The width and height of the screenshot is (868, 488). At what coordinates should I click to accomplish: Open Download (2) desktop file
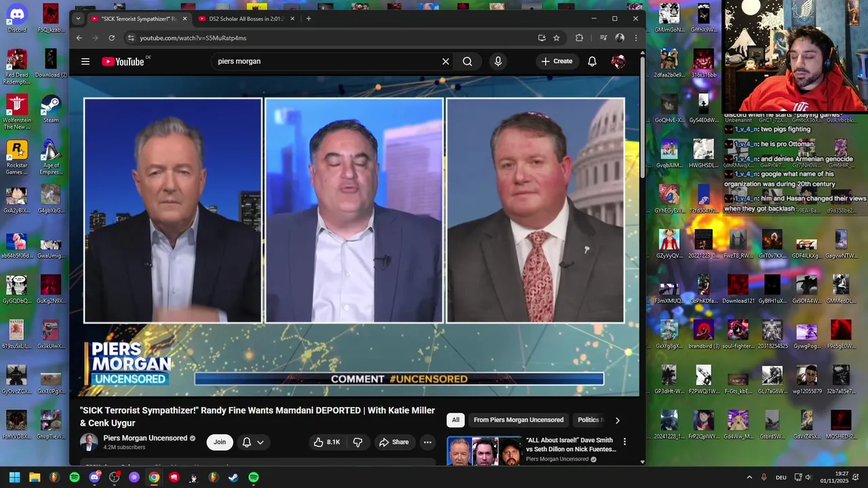[x=51, y=63]
